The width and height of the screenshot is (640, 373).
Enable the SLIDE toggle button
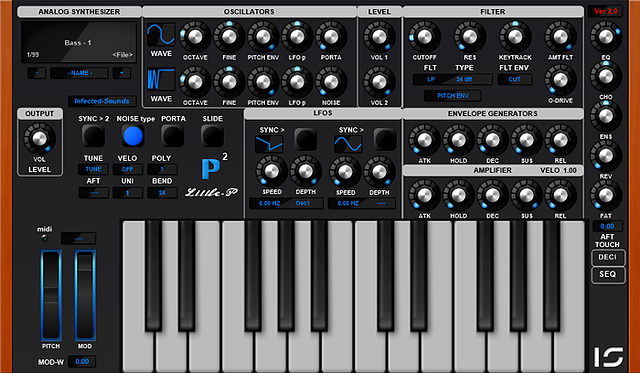click(x=212, y=136)
